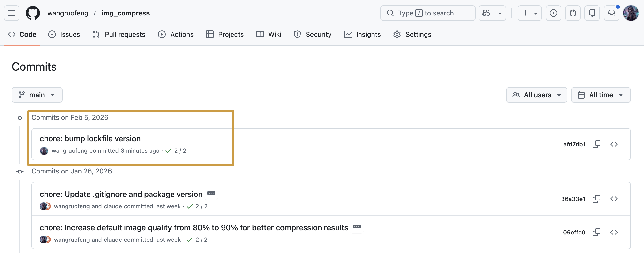644x255 pixels.
Task: Expand description of image quality commit
Action: [x=357, y=227]
